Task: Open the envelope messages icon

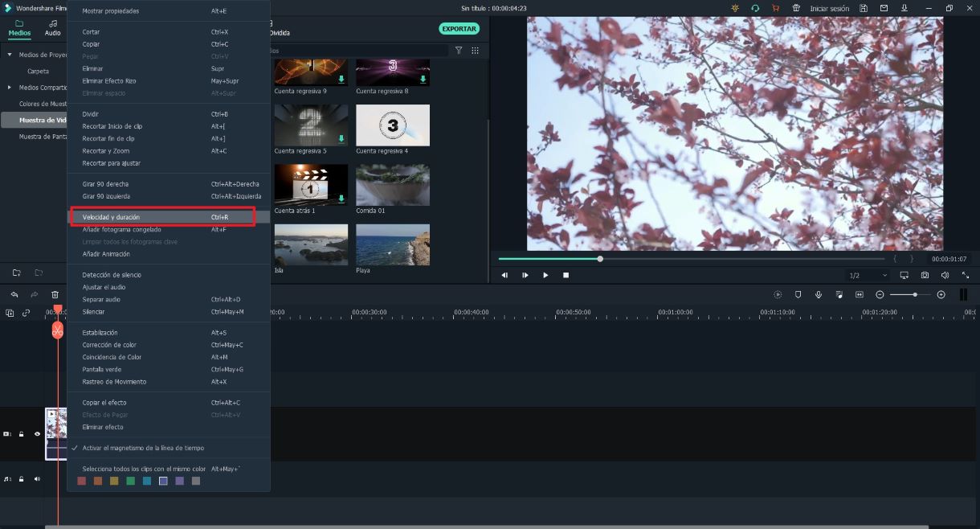Action: [x=884, y=8]
